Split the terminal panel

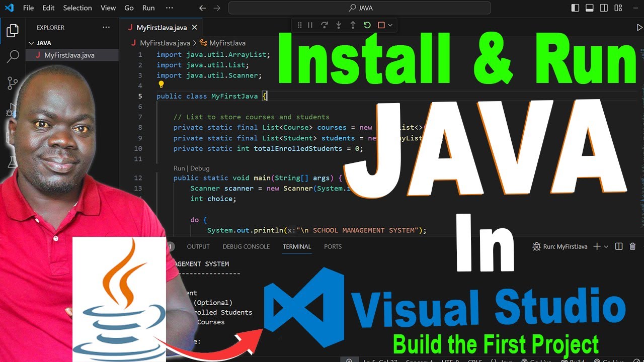coord(619,246)
